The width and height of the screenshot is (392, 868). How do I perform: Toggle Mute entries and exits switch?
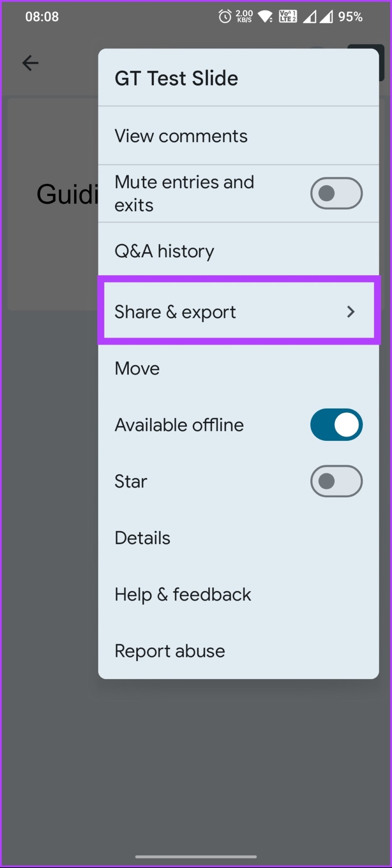[336, 193]
